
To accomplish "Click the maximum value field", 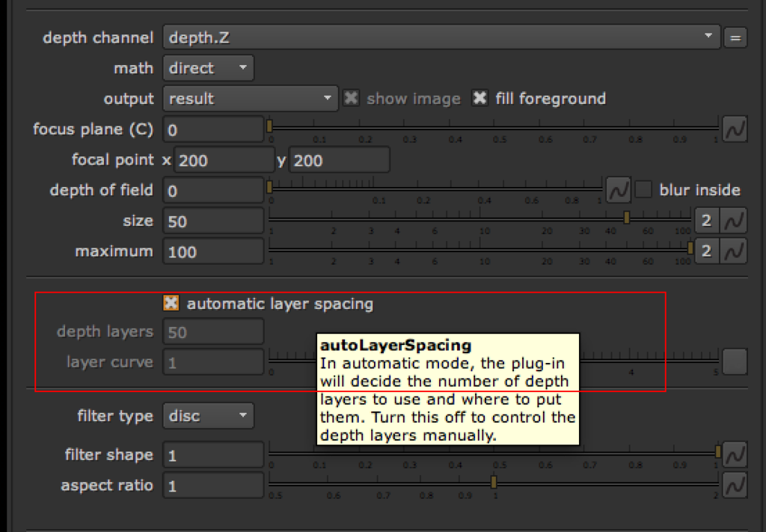I will point(213,251).
